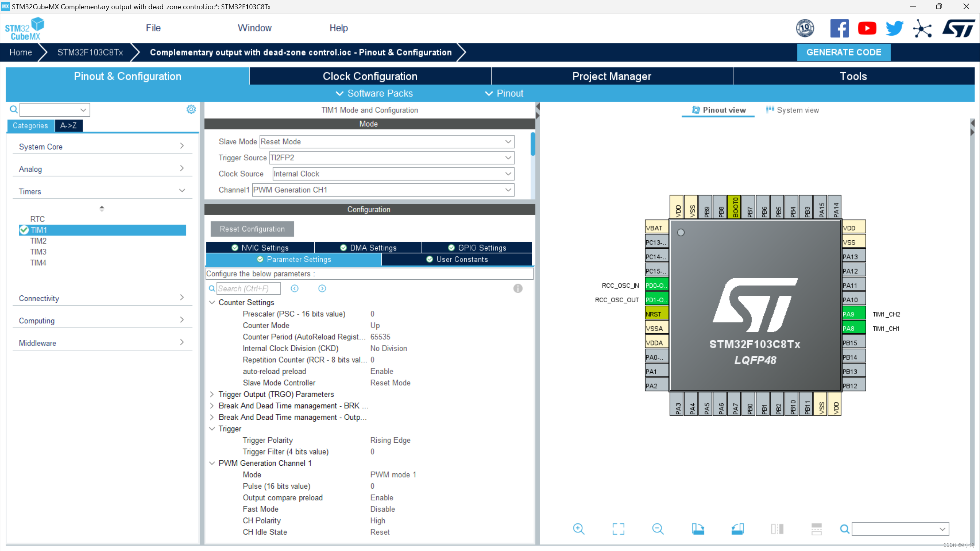This screenshot has height=551, width=980.
Task: Open the Help menu
Action: point(338,28)
